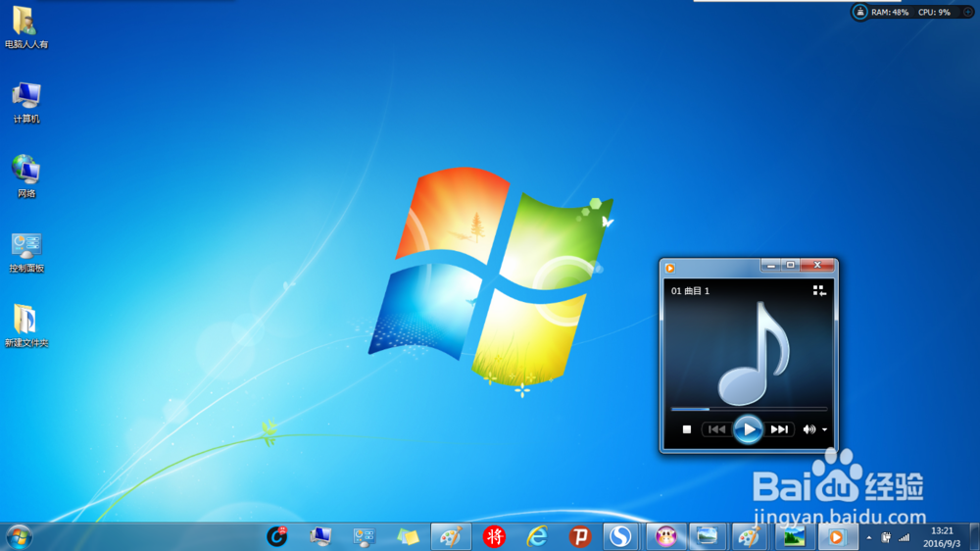Select the track title 01 曲目 1
The width and height of the screenshot is (980, 551).
[x=690, y=291]
